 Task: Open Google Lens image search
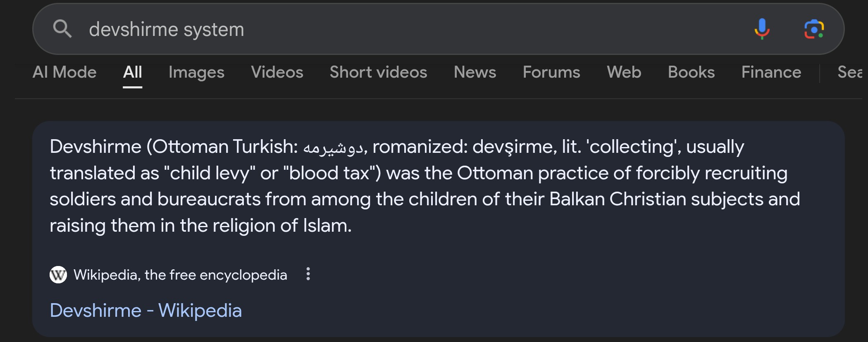[814, 29]
